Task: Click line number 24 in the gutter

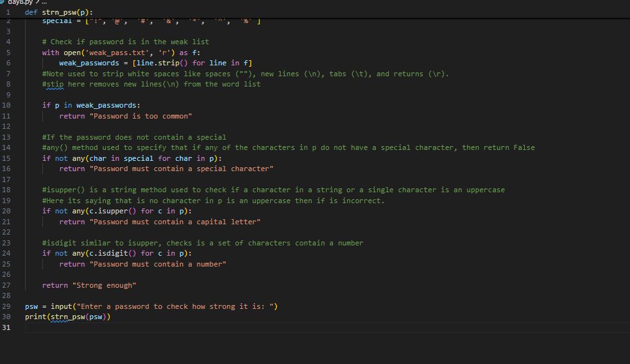Action: pyautogui.click(x=6, y=254)
